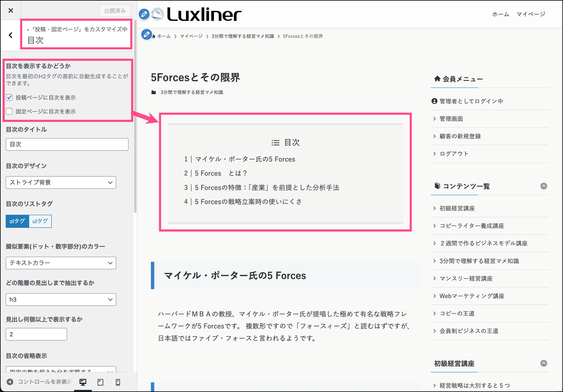Close the customizer with the X icon

click(11, 11)
